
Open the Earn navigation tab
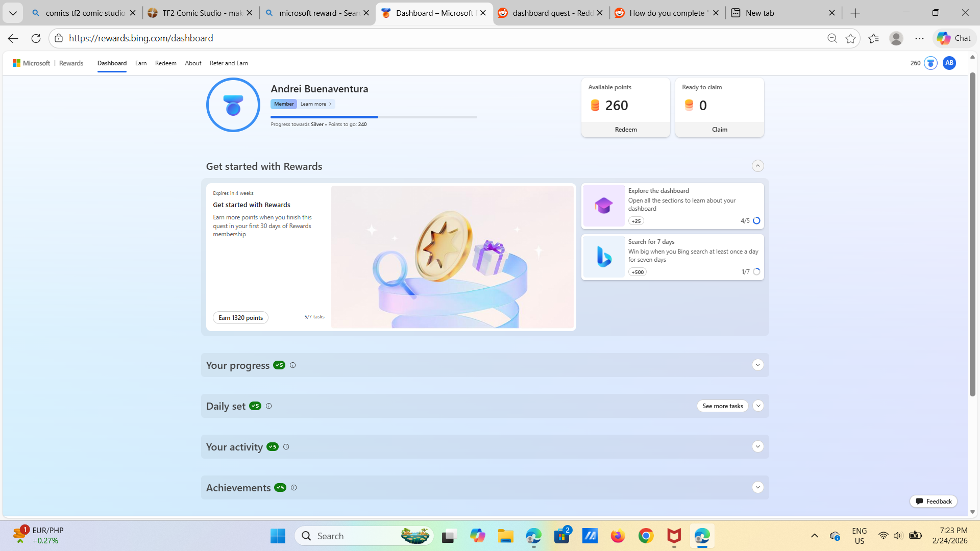tap(141, 63)
